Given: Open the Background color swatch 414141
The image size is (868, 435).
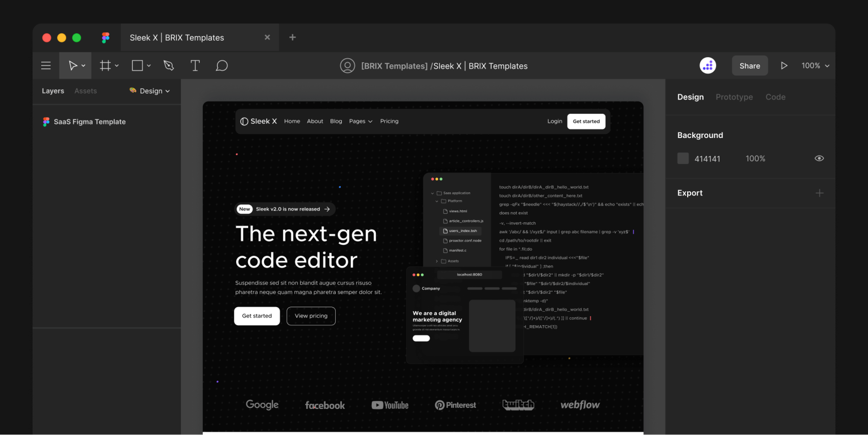Looking at the screenshot, I should (x=683, y=158).
